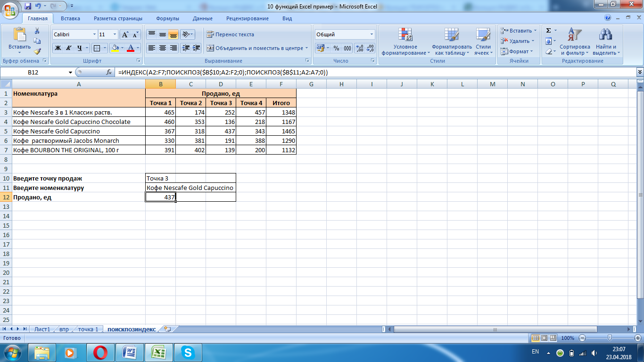644x362 pixels.
Task: Click the Name Box showing B12
Action: [33, 72]
